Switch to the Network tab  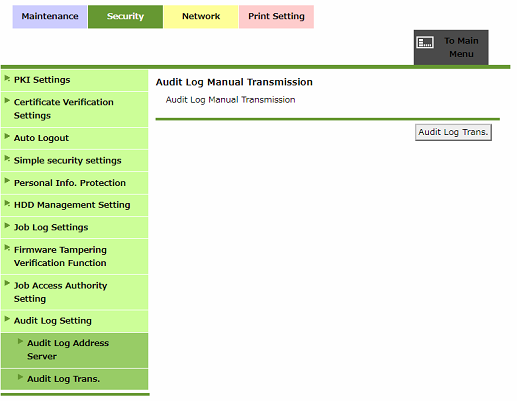(201, 16)
